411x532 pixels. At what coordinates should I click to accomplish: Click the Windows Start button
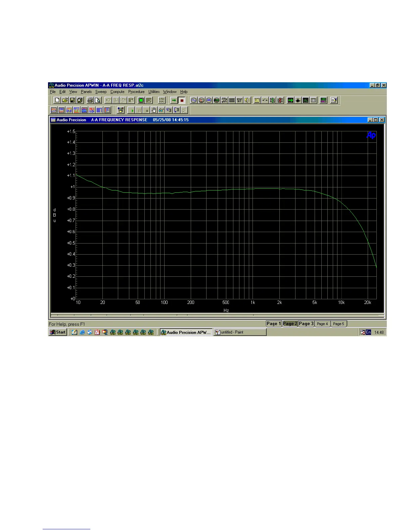(58, 332)
